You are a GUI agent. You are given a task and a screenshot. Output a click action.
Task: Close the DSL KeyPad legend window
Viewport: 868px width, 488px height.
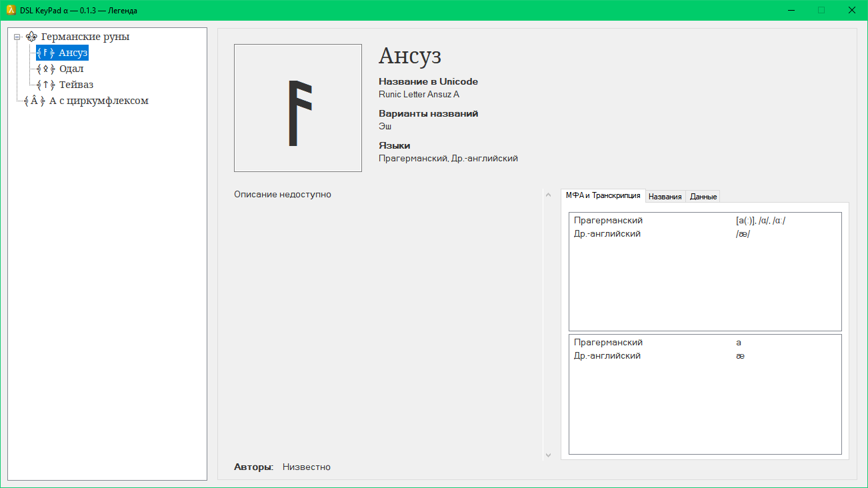coord(852,10)
